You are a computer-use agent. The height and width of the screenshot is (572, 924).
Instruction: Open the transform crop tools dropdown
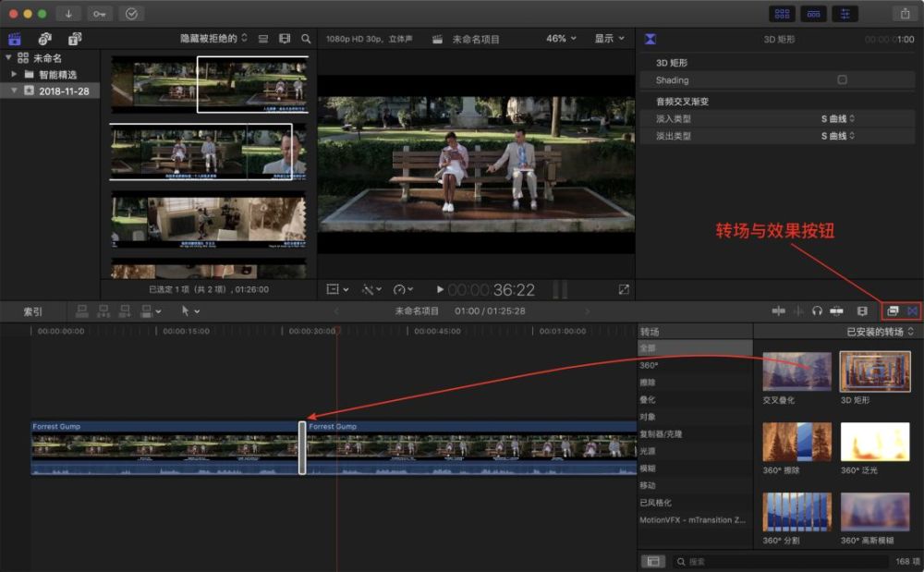[337, 289]
